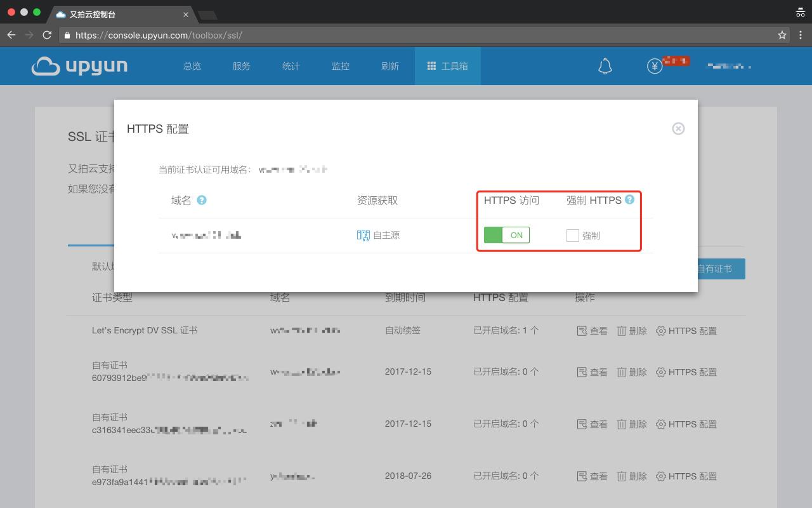Viewport: 812px width, 508px height.
Task: Open the notification bell
Action: [x=605, y=66]
